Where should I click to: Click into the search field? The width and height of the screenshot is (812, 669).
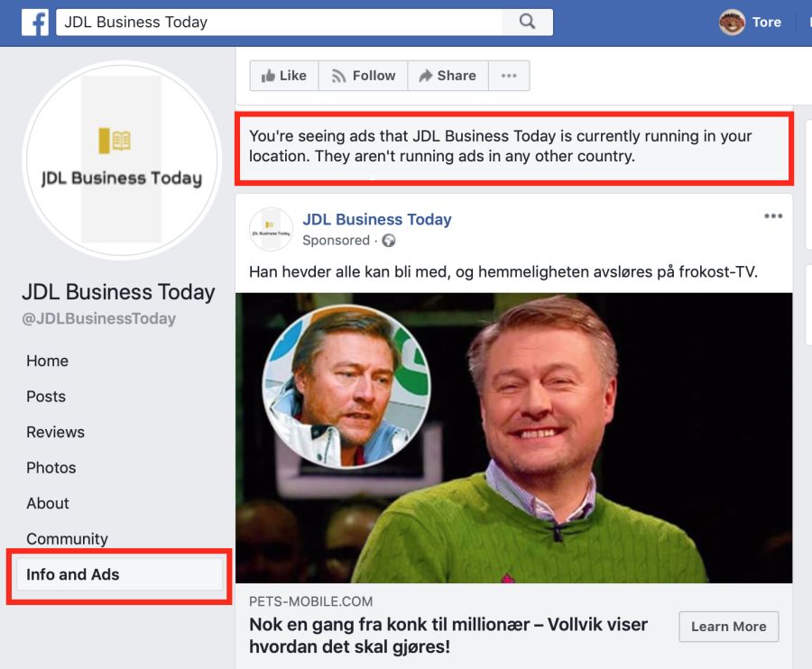(x=279, y=23)
